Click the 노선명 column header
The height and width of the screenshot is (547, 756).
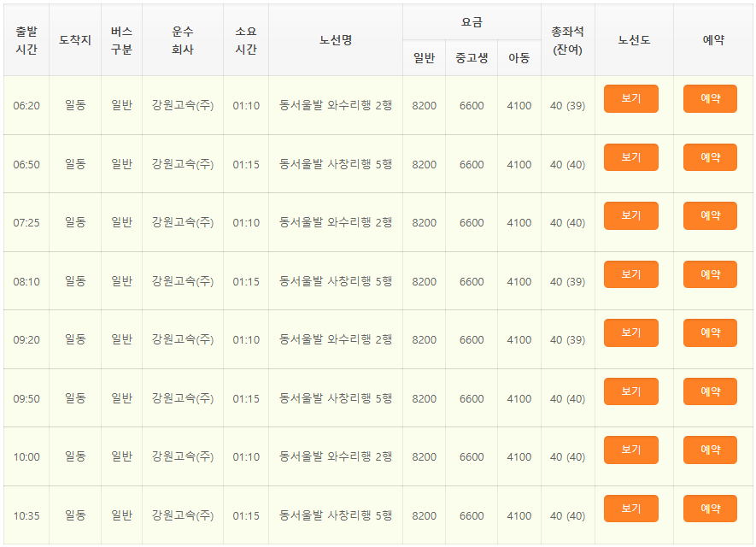click(x=334, y=38)
